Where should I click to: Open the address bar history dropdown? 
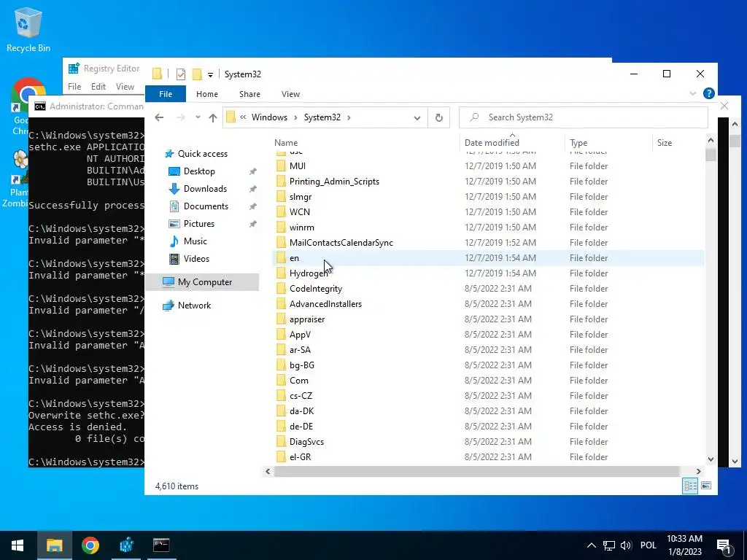[x=417, y=117]
